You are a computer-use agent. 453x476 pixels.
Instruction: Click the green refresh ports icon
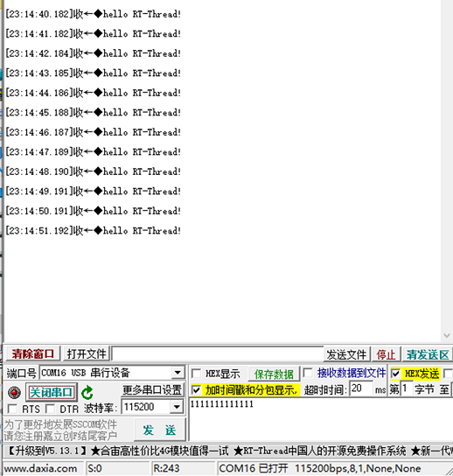pyautogui.click(x=87, y=393)
